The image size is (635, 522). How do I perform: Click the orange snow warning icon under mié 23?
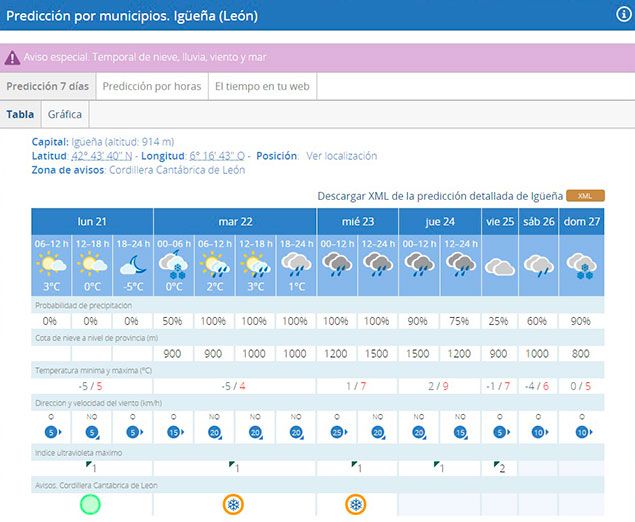(356, 504)
